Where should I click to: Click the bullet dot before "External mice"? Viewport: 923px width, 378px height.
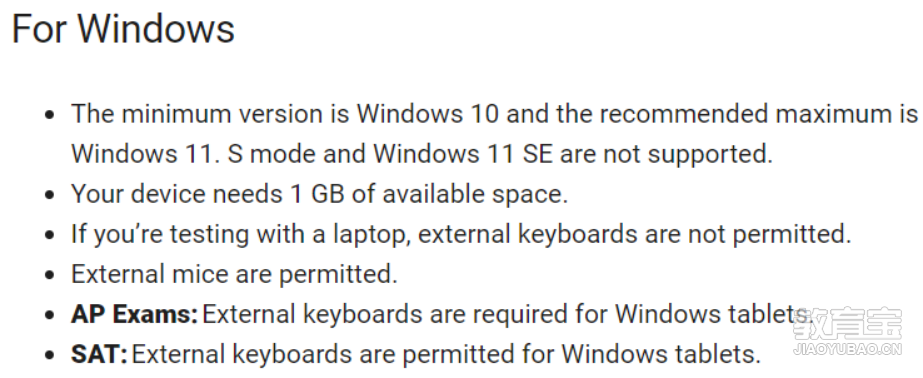pos(49,275)
